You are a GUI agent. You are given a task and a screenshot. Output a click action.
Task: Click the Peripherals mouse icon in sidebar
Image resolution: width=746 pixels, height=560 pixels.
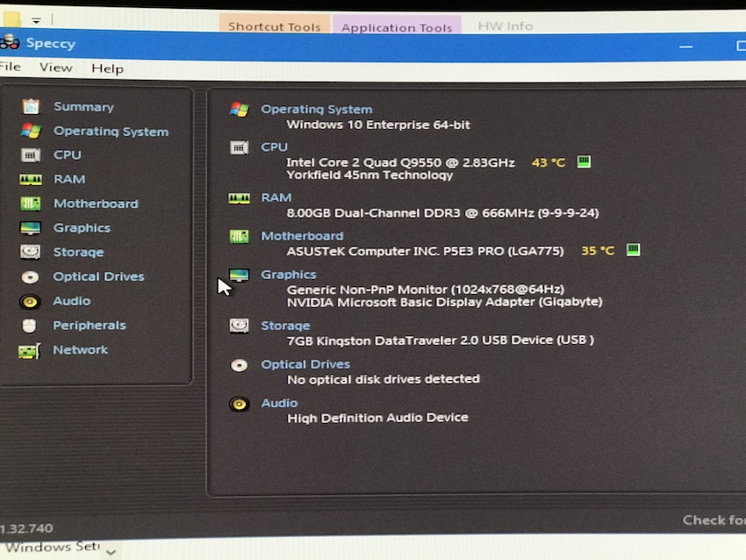tap(30, 326)
